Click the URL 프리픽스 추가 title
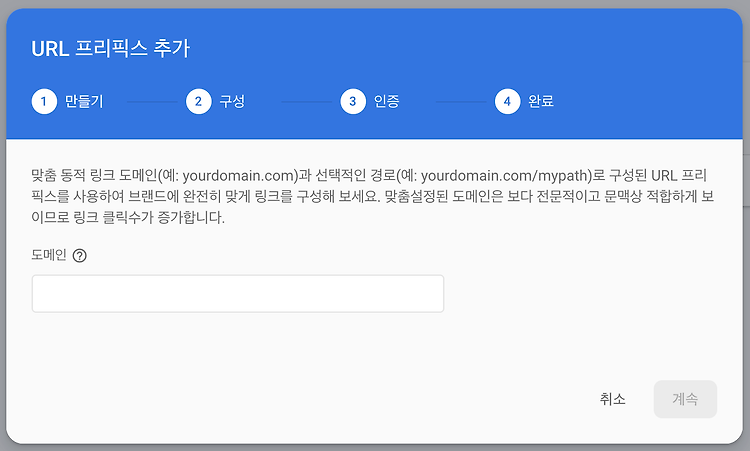The image size is (750, 451). 110,49
